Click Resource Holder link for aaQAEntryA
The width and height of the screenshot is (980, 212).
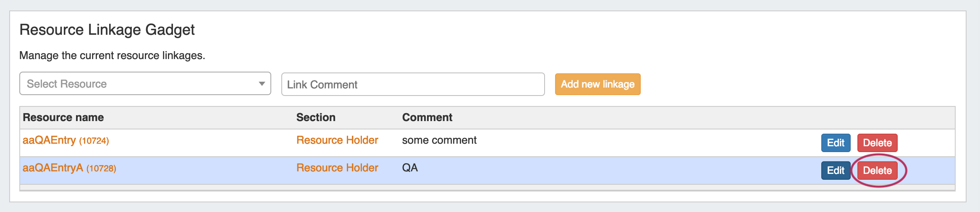337,168
